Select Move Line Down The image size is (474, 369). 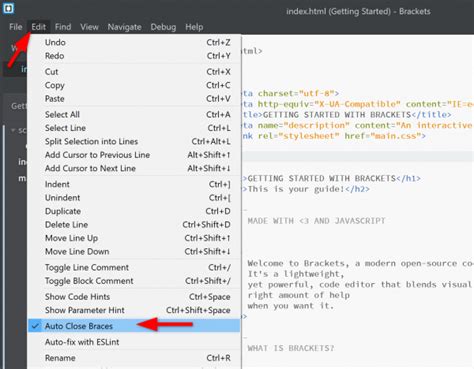(x=134, y=252)
